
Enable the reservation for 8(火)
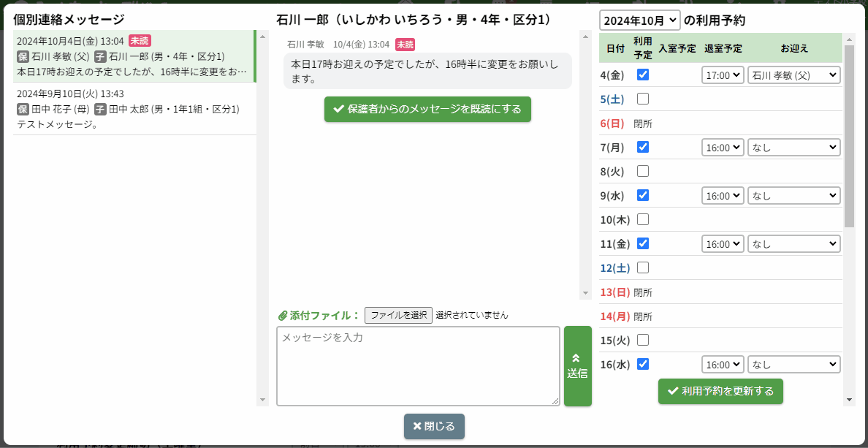[643, 171]
